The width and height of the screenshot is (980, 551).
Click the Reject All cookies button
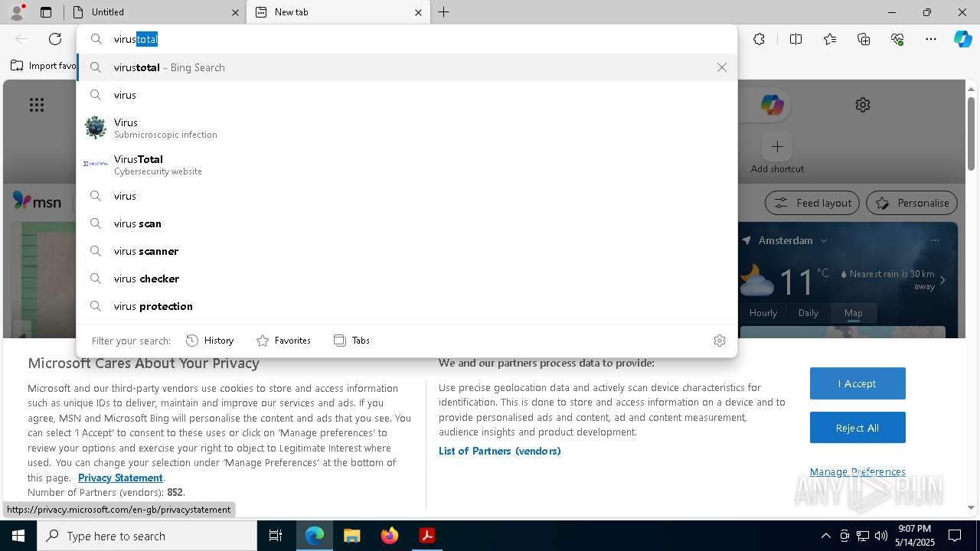click(857, 428)
